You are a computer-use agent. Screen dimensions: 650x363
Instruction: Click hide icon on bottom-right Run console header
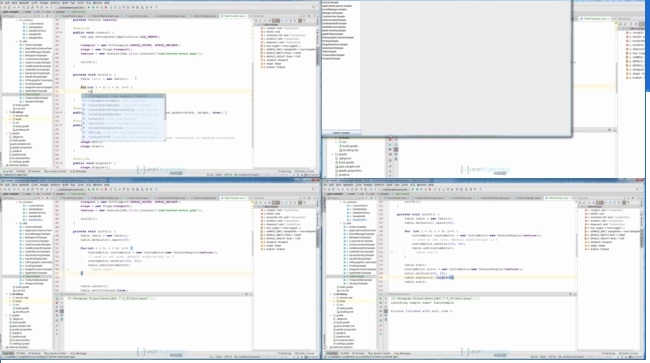575,294
